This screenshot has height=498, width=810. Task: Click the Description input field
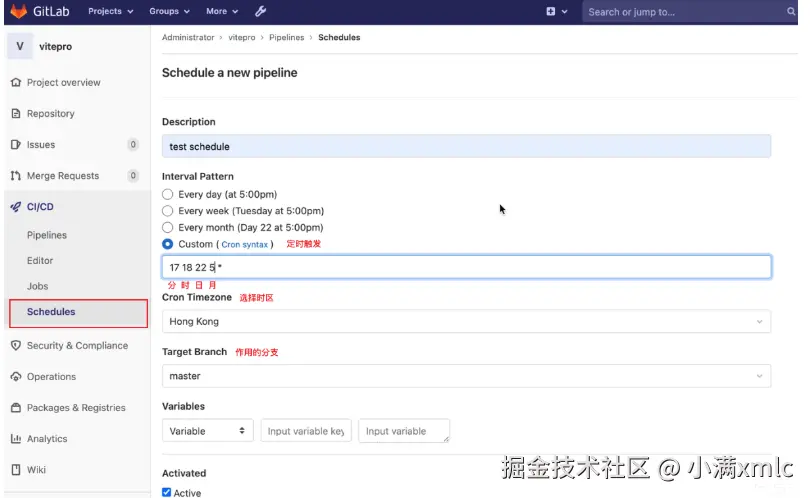click(x=466, y=146)
